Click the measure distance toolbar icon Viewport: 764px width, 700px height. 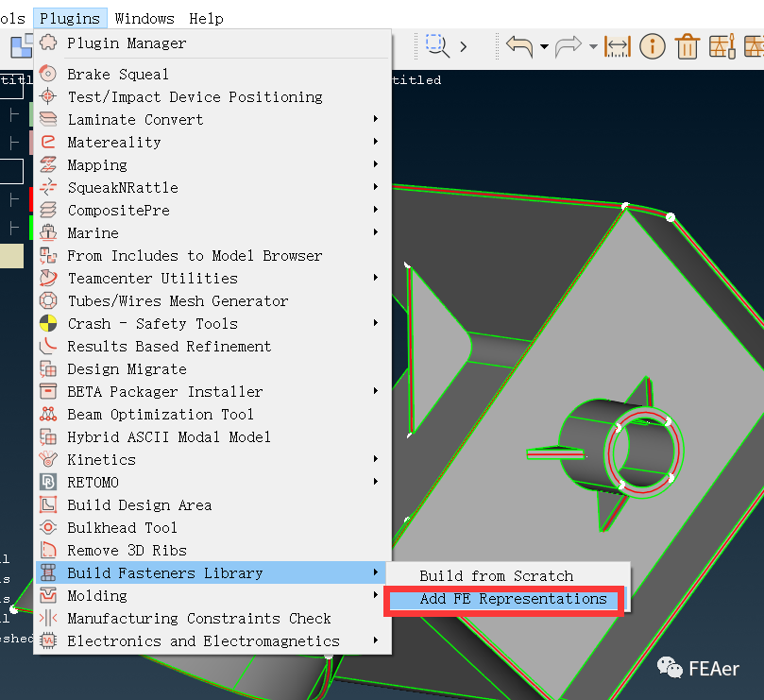coord(618,47)
